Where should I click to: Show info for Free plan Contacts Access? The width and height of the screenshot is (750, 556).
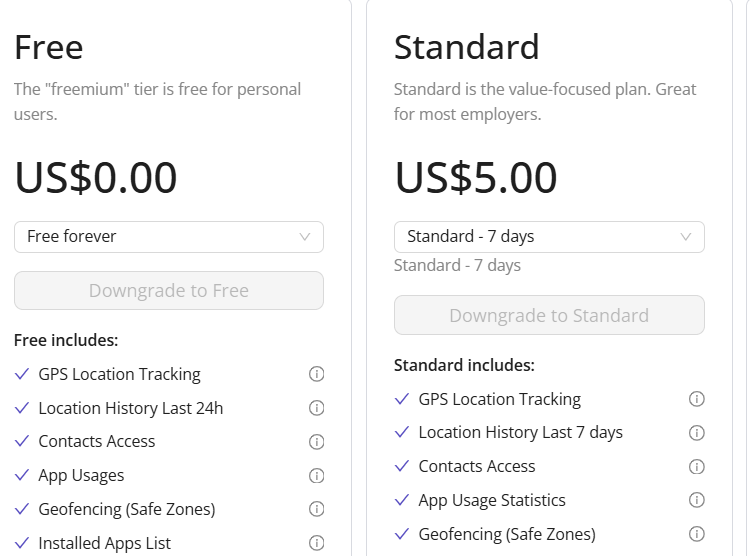[x=317, y=442]
